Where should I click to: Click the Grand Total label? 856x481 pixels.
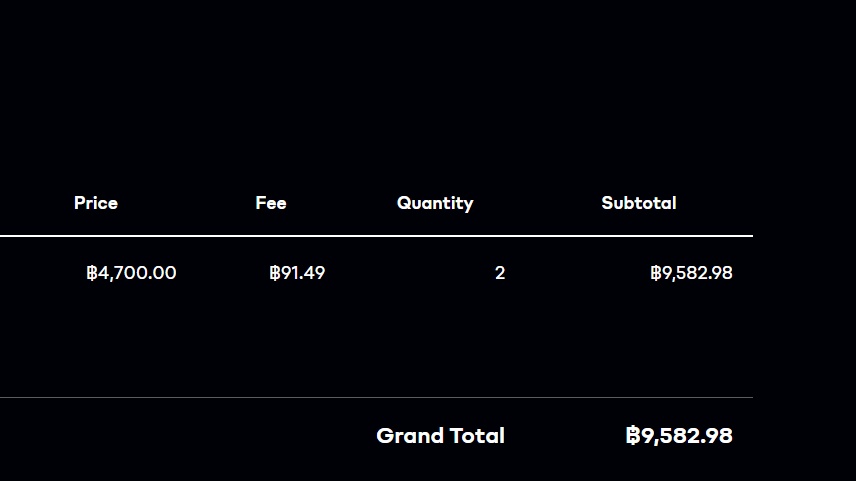click(x=440, y=436)
